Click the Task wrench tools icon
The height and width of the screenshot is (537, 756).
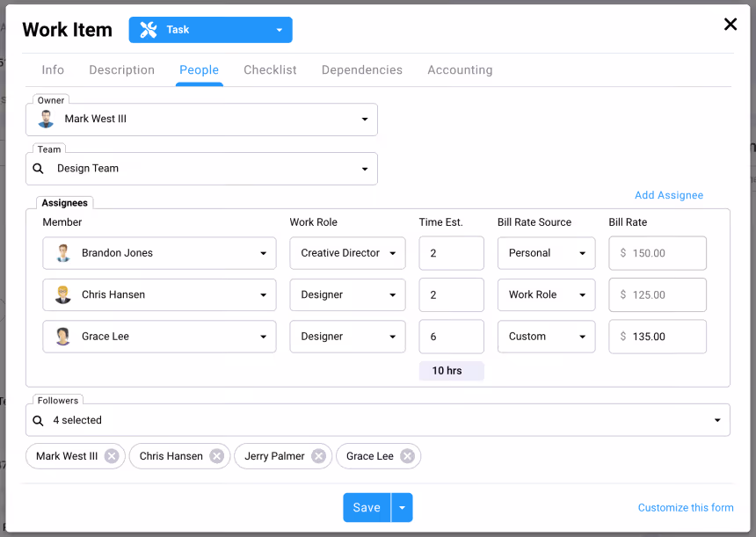tap(149, 30)
